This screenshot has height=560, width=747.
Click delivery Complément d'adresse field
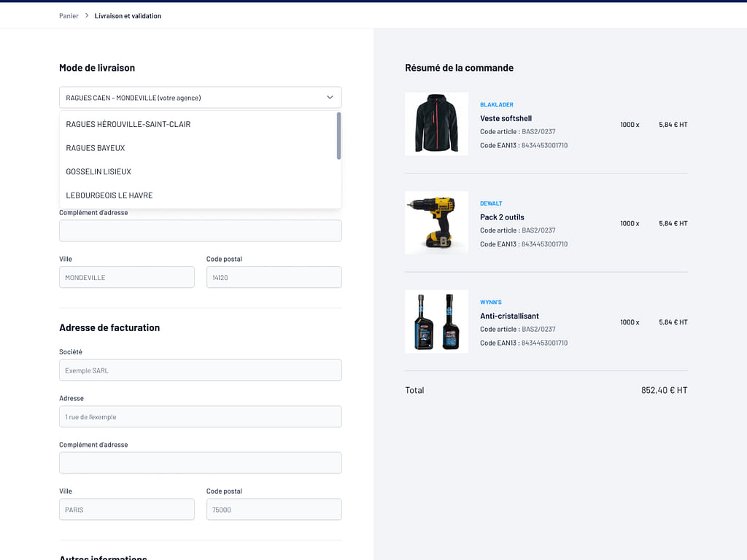coord(200,231)
